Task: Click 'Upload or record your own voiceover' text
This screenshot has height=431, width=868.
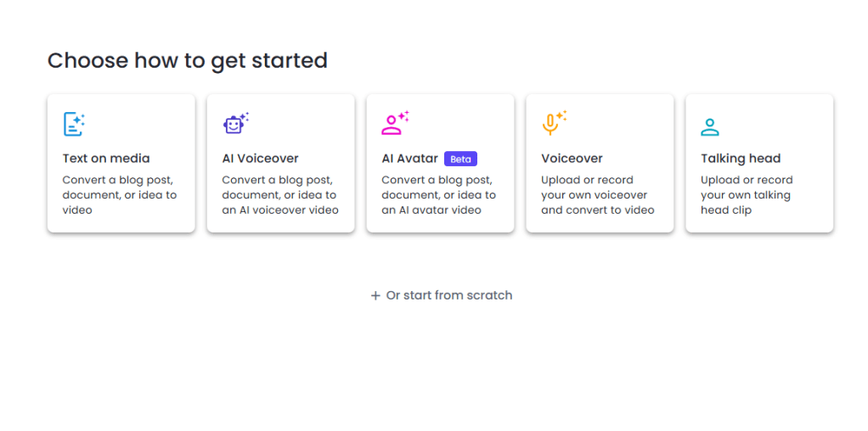Action: 594,188
